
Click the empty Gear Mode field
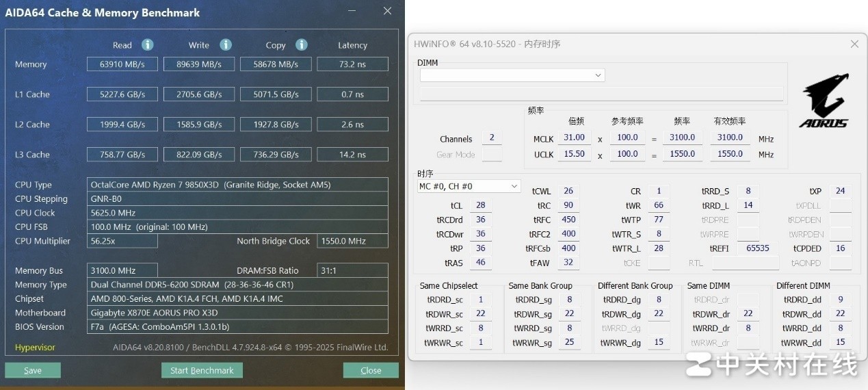492,155
